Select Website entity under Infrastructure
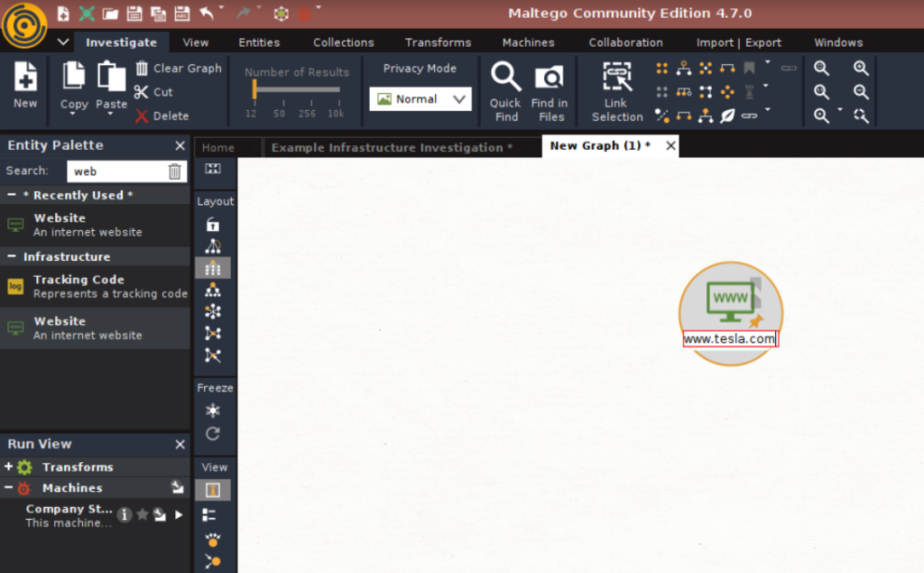Viewport: 924px width, 573px height. [95, 328]
